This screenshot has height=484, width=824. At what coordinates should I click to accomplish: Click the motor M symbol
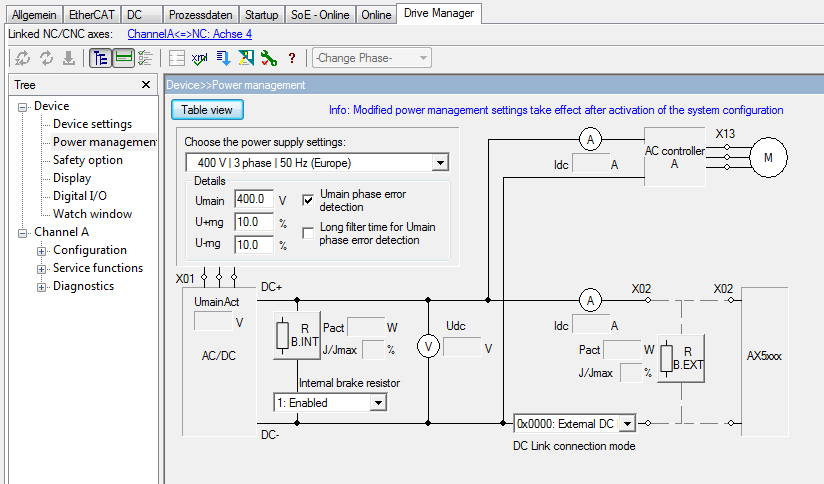pyautogui.click(x=768, y=158)
